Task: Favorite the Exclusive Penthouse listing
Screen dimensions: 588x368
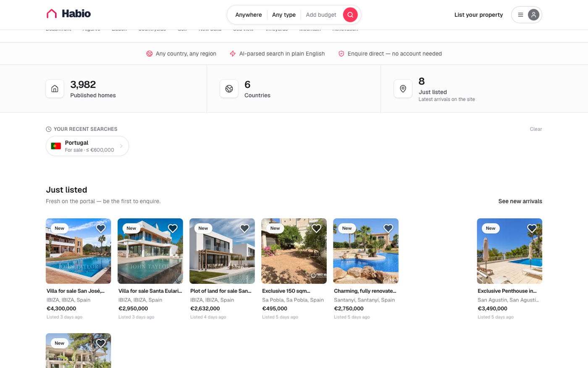Action: pyautogui.click(x=532, y=228)
